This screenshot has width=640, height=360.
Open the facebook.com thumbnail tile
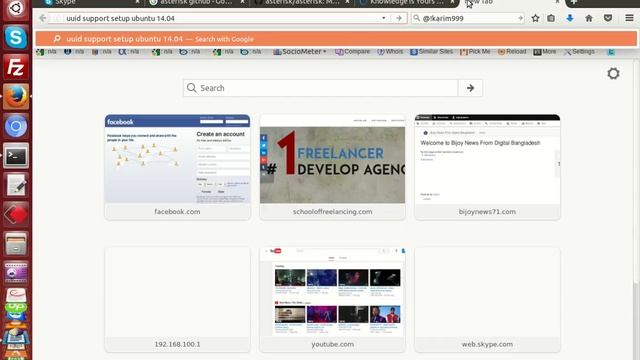(177, 167)
